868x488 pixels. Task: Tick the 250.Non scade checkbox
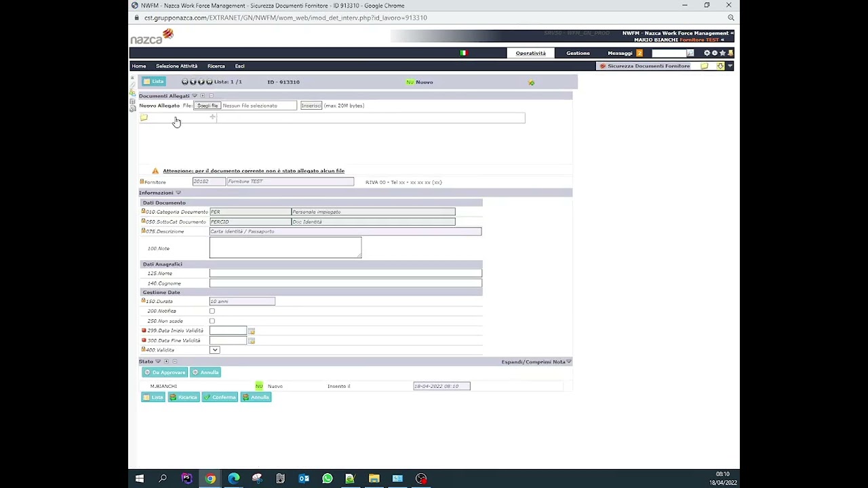click(212, 321)
